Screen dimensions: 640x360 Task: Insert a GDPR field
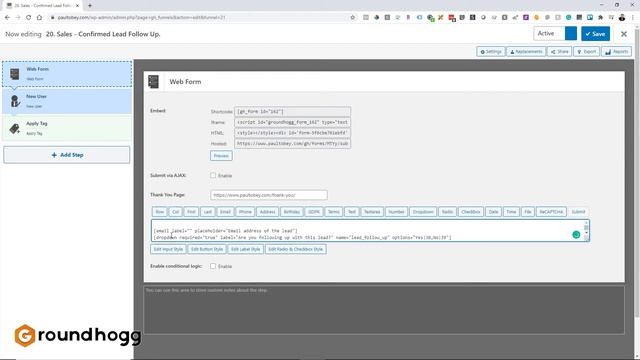[313, 212]
